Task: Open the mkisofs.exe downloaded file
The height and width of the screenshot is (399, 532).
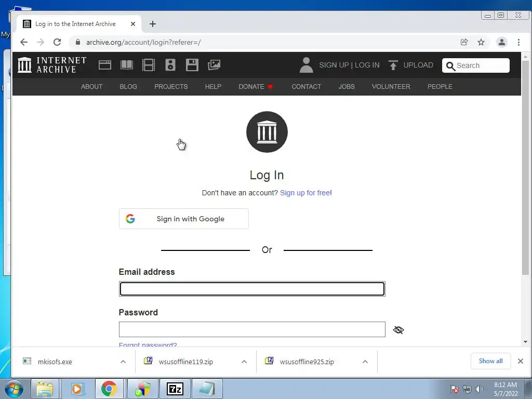Action: [x=55, y=362]
